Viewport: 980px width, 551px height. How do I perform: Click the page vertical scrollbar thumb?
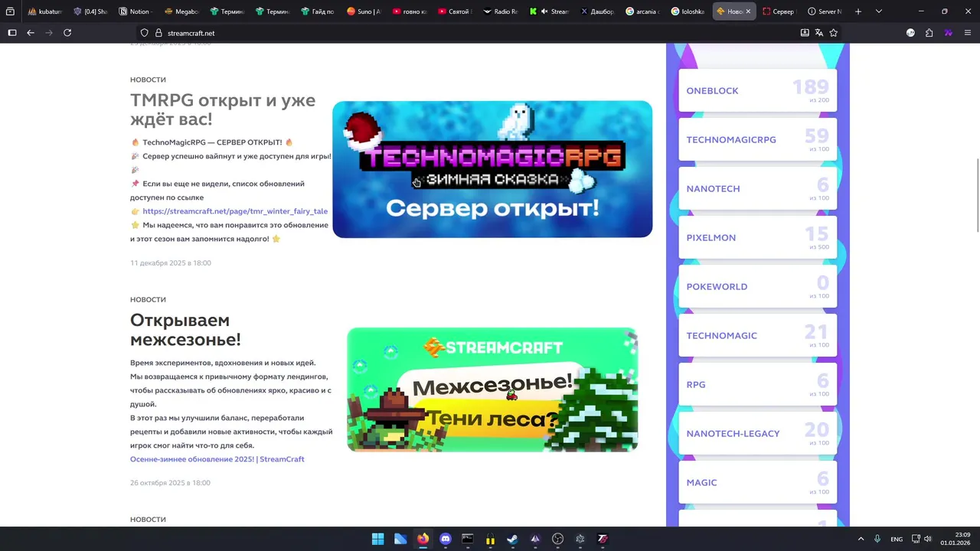click(977, 194)
